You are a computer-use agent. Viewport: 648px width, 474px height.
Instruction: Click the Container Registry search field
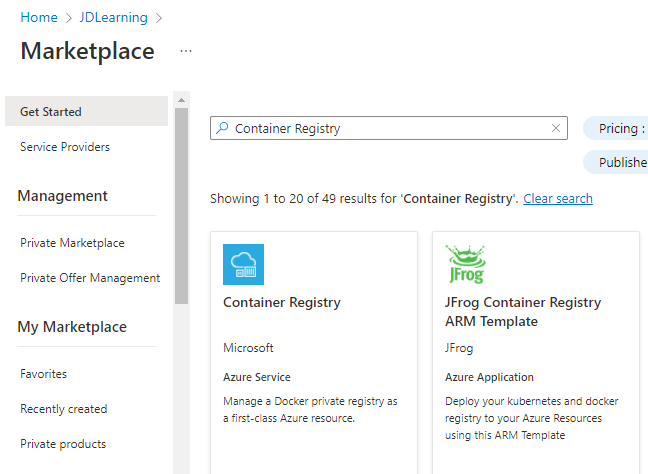coord(389,128)
